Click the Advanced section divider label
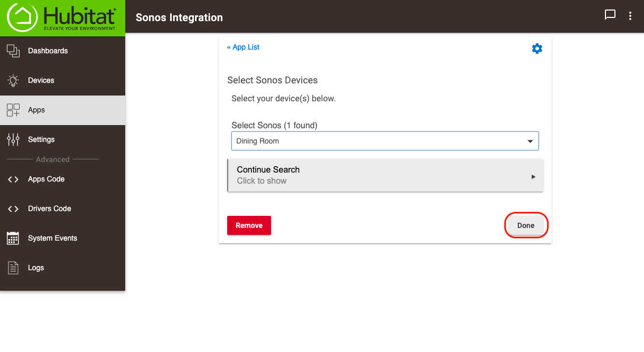644x352 pixels. coord(52,159)
